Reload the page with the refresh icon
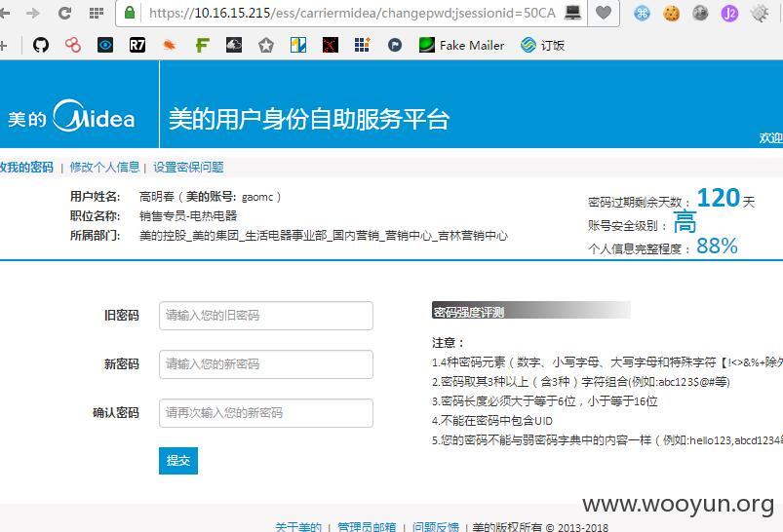783x532 pixels. (64, 13)
